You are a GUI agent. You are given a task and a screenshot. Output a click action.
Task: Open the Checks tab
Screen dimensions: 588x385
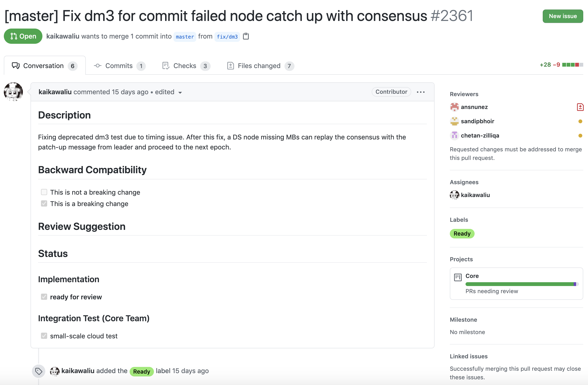(185, 66)
